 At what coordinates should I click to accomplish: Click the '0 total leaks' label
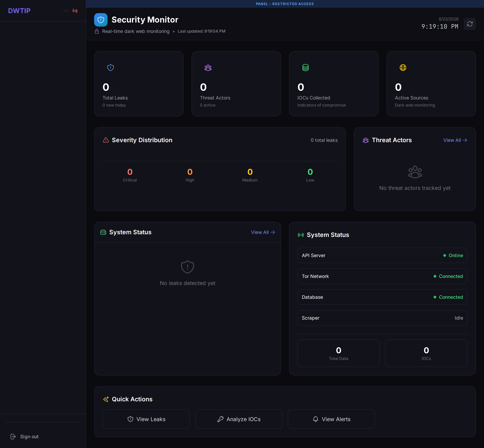324,140
